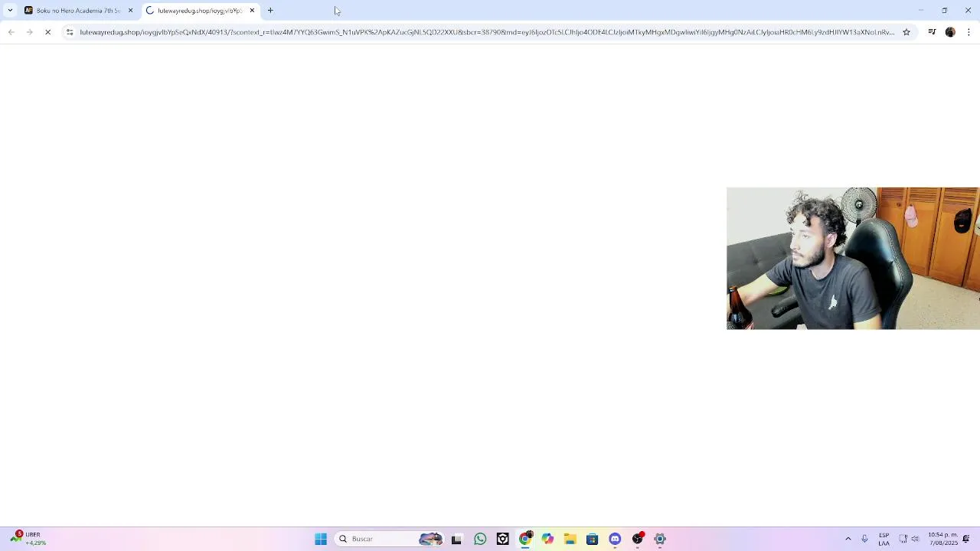Bookmark this page with the star icon
This screenshot has width=980, height=551.
point(906,32)
